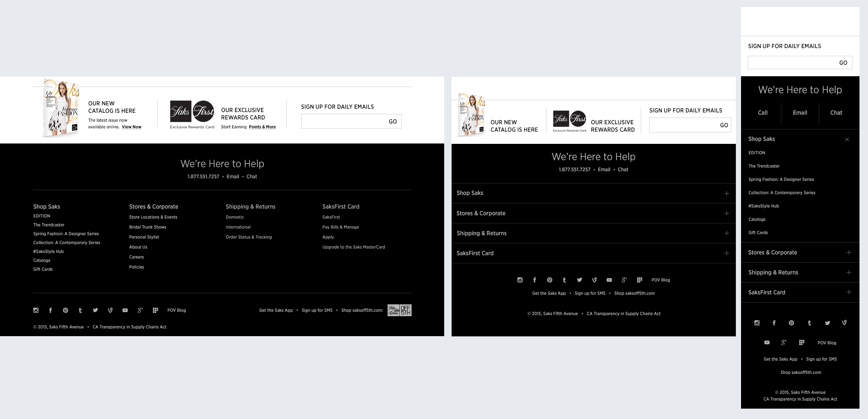Select the Call tab in mobile footer
This screenshot has height=419, width=868.
763,113
